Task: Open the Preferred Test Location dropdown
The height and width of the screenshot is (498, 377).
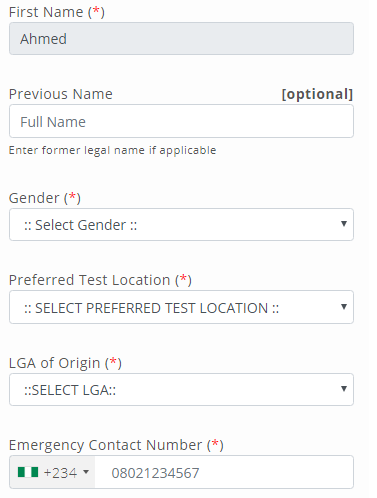Action: [181, 307]
